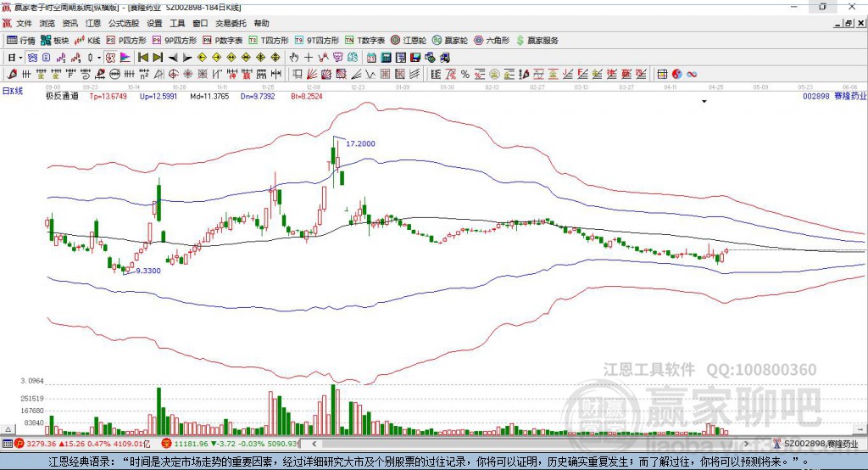Screen dimensions: 868x470
Task: Restore the inner chart window
Action: (x=849, y=23)
